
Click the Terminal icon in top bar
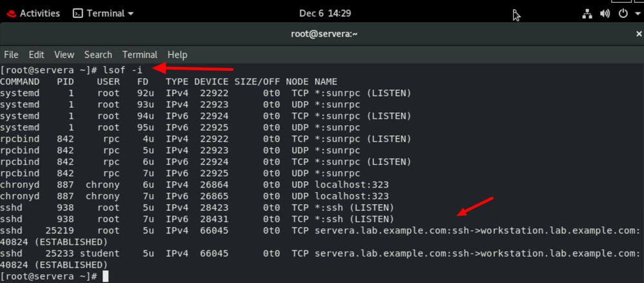click(x=78, y=13)
